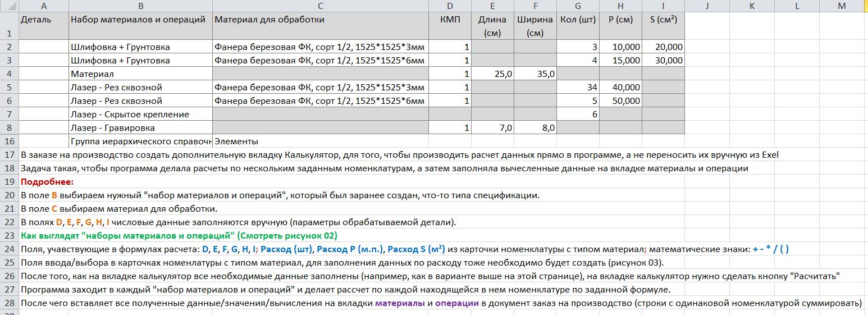
Task: Select the green 'Смотреть рисунок 02' text line
Action: tap(179, 236)
